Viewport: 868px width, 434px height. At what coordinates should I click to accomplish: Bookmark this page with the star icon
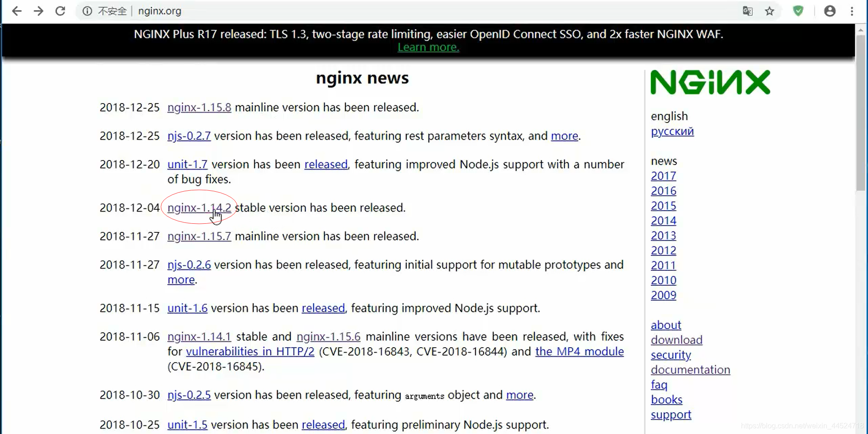tap(769, 11)
